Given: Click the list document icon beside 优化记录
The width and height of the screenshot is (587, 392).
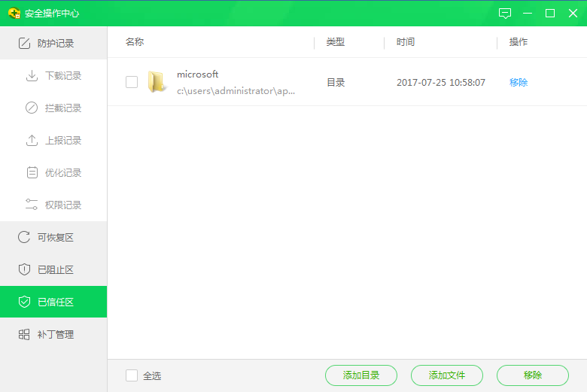Looking at the screenshot, I should (x=32, y=172).
